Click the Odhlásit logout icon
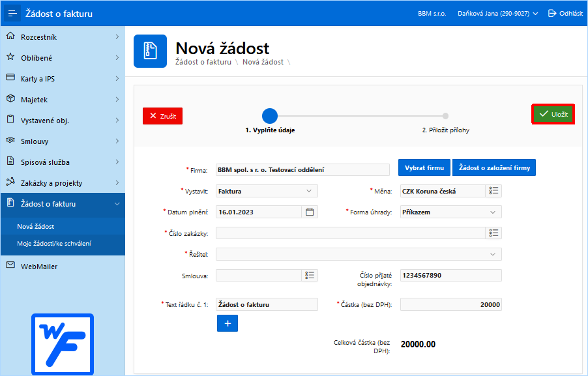588x376 pixels. 552,14
